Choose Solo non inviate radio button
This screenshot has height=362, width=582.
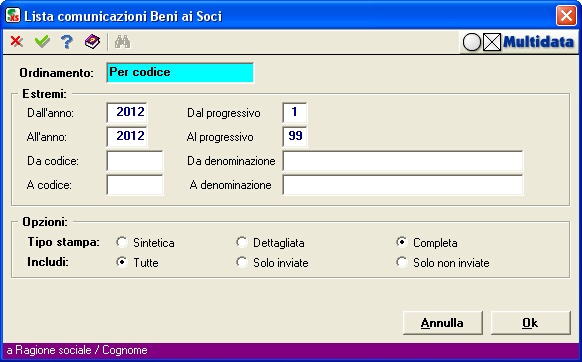(x=402, y=262)
